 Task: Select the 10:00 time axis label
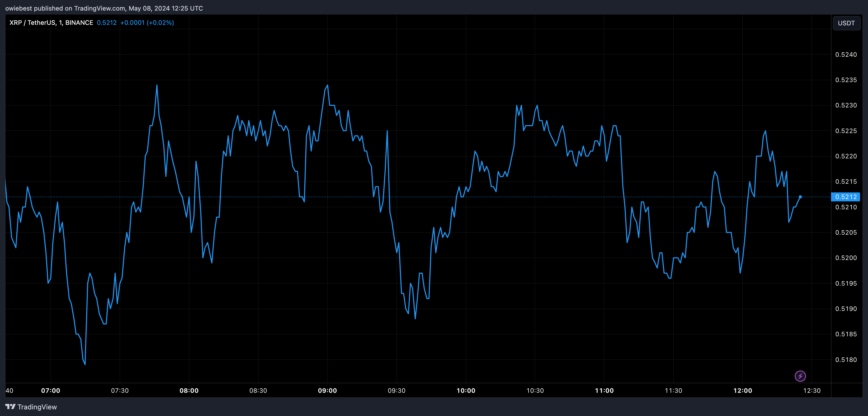coord(466,390)
